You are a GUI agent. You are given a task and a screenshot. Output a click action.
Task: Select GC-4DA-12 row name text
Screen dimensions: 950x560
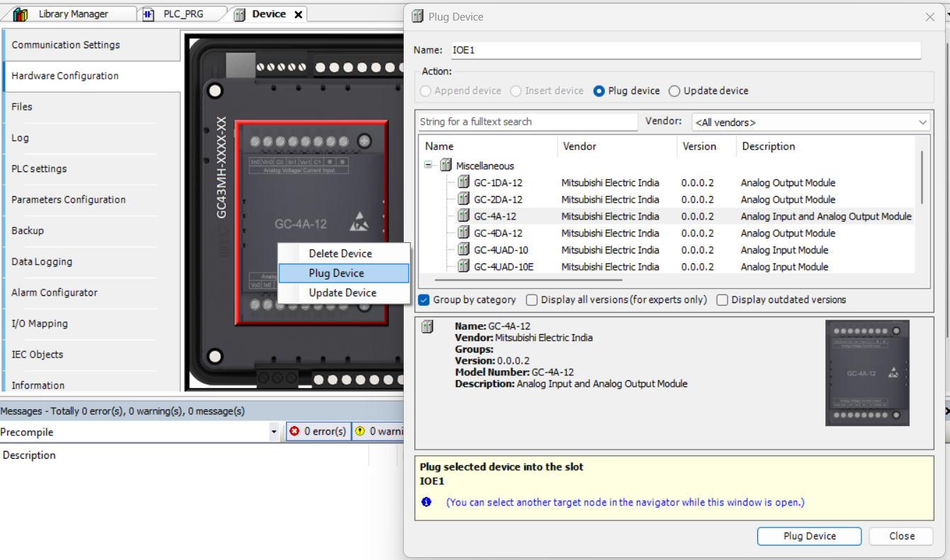[498, 233]
